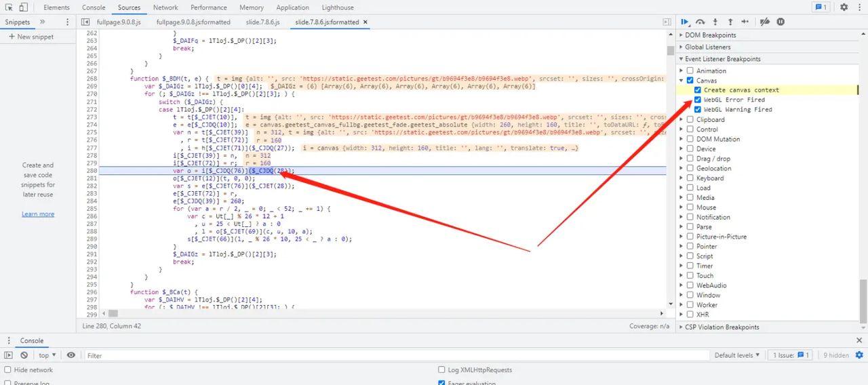This screenshot has width=868, height=385.
Task: Open DevTools settings gear
Action: 844,7
